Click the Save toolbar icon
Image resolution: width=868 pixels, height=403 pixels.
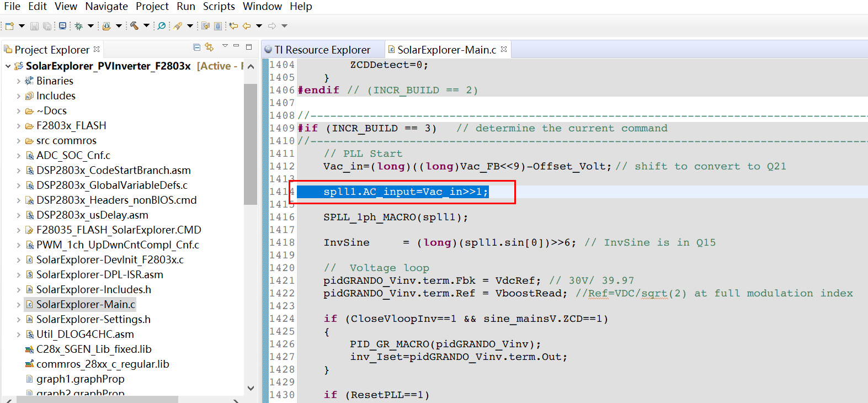[34, 26]
